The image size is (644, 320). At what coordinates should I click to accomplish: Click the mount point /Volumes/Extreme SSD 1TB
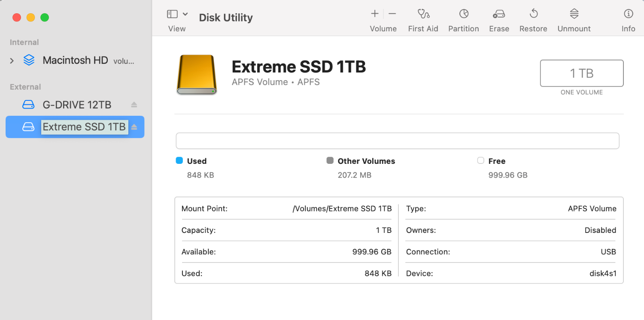(342, 209)
